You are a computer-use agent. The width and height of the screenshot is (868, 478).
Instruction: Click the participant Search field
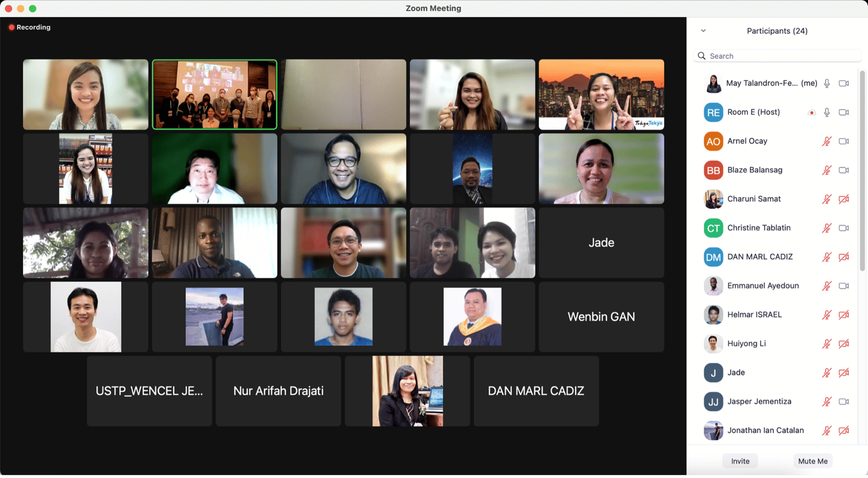pyautogui.click(x=777, y=56)
